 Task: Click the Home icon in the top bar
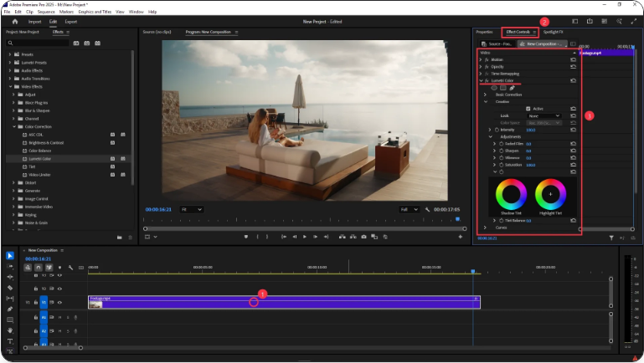click(x=14, y=22)
